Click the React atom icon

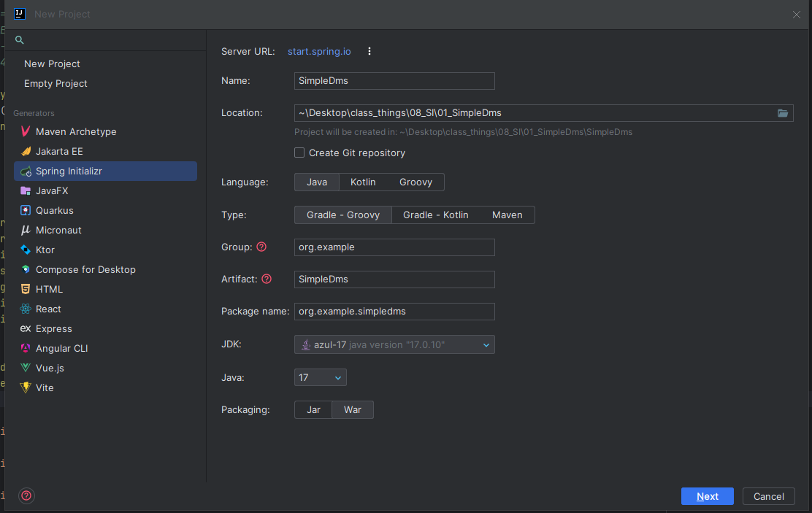point(26,309)
